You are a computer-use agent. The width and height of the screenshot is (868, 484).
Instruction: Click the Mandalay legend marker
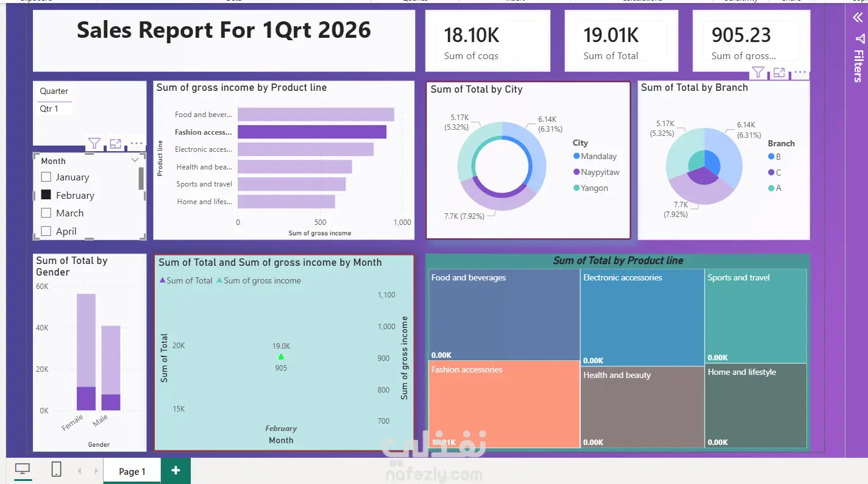click(577, 157)
